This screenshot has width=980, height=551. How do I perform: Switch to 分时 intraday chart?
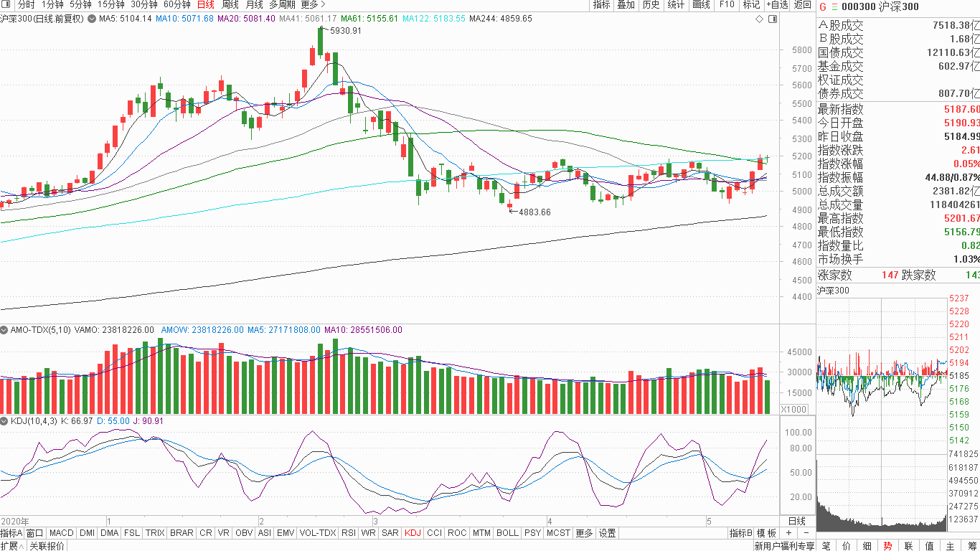tap(26, 5)
